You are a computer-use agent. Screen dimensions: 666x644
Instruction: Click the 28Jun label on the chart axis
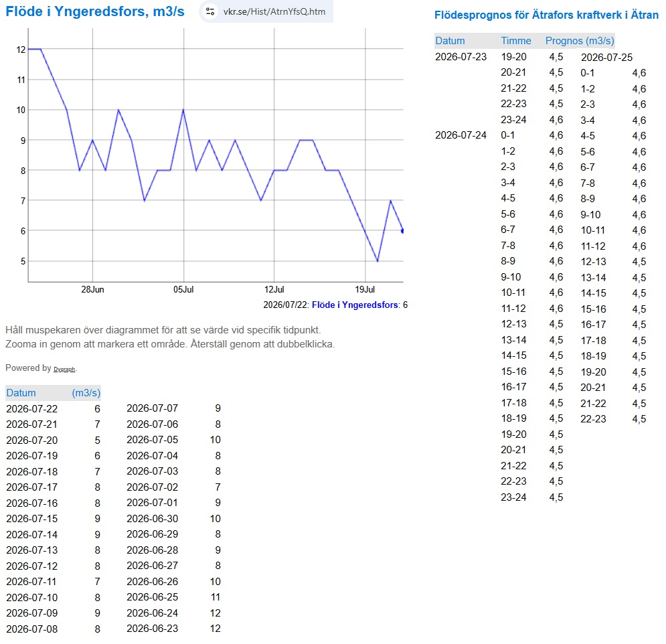[92, 289]
